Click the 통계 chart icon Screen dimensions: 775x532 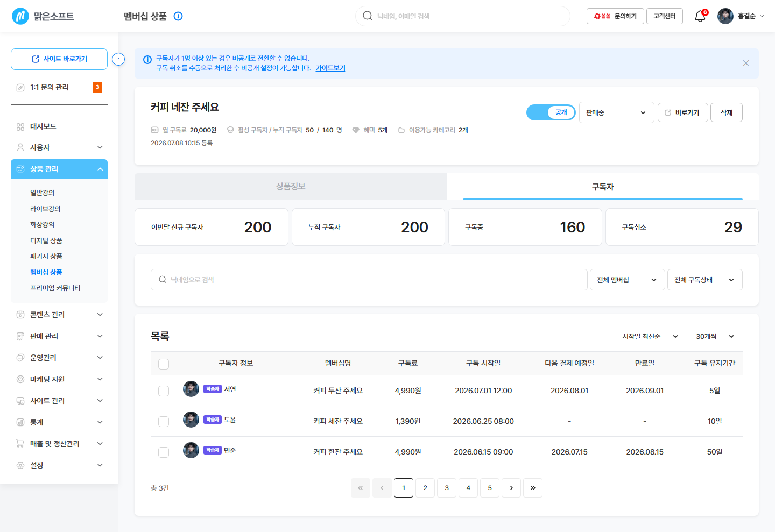pos(20,422)
